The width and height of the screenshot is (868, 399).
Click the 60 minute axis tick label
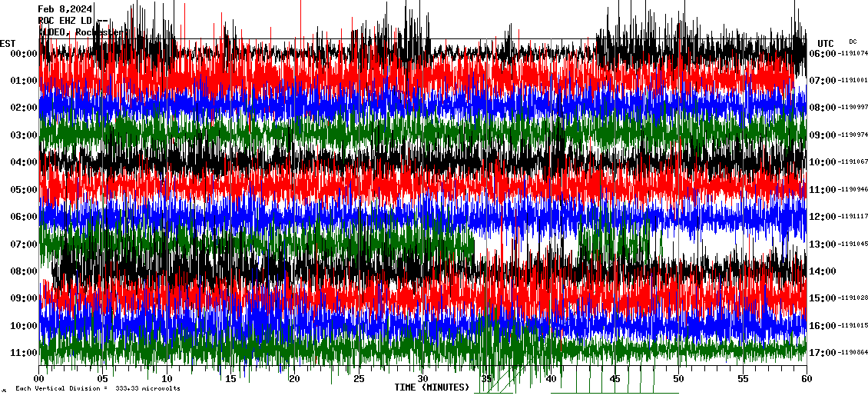click(x=807, y=379)
